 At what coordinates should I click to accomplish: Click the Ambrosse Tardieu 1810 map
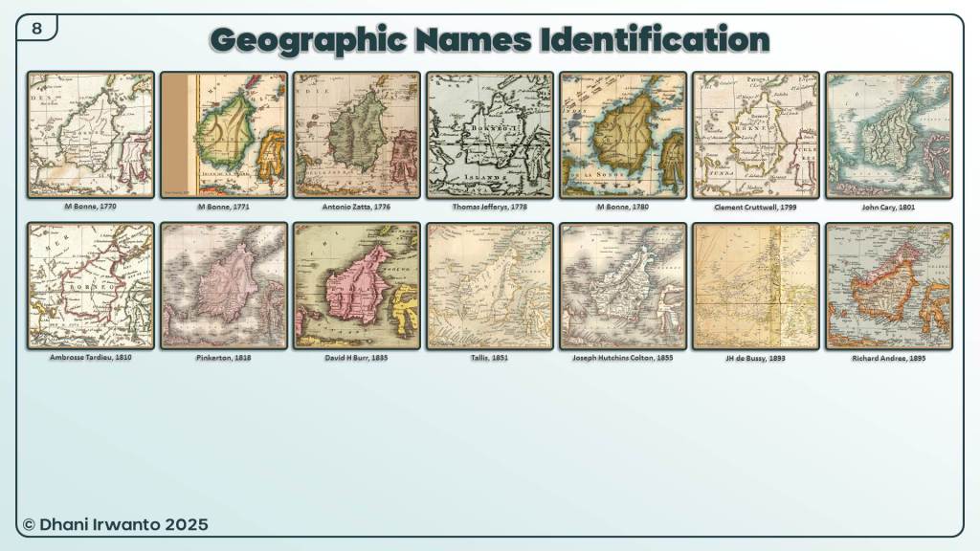[x=90, y=285]
